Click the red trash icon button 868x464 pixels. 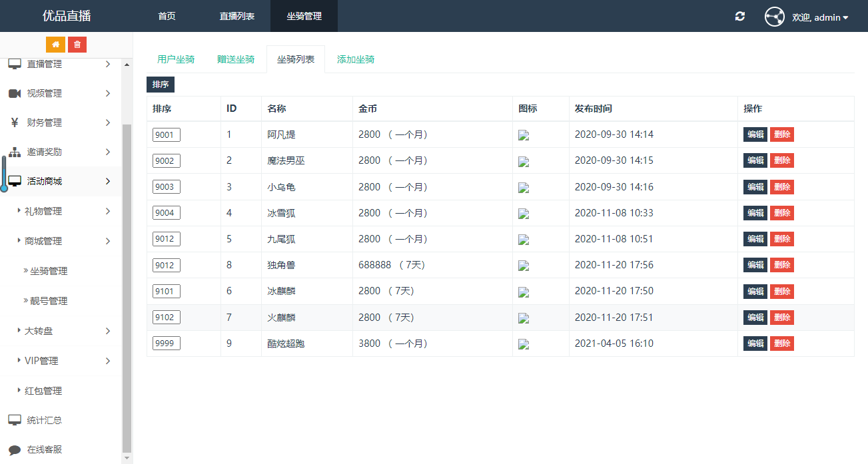click(77, 45)
